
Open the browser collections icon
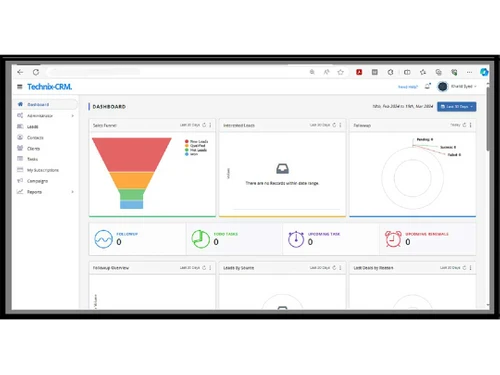pyautogui.click(x=438, y=72)
